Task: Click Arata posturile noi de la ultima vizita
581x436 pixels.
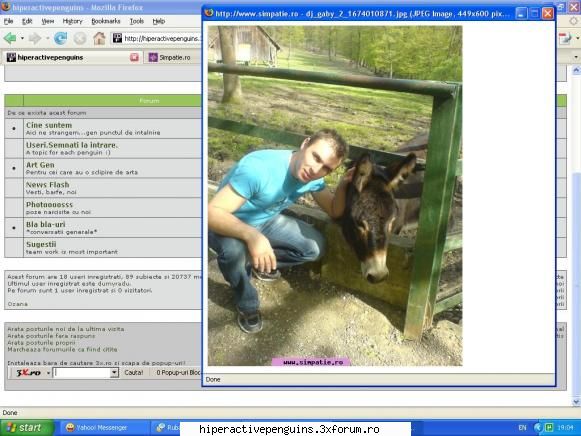Action: coord(66,329)
